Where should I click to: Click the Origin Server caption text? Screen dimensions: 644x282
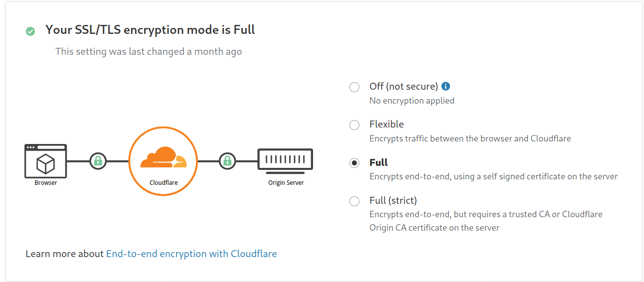(286, 183)
